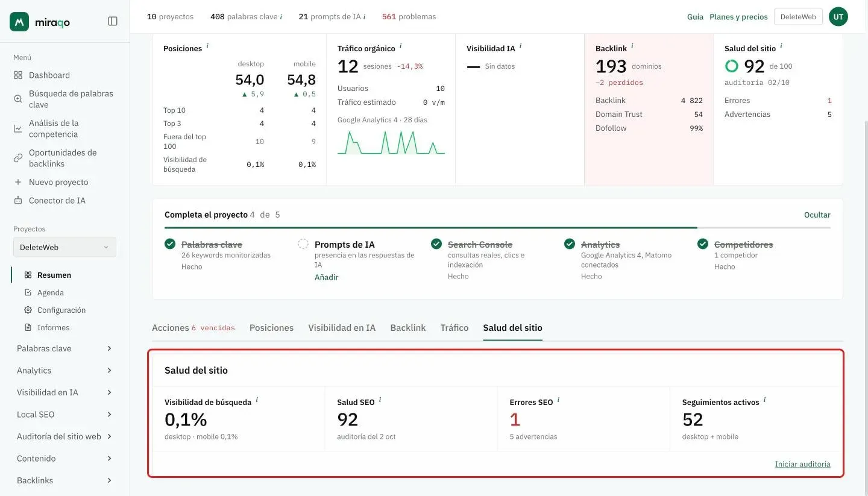868x496 pixels.
Task: Click the backlink opportunities chain icon
Action: [x=18, y=158]
